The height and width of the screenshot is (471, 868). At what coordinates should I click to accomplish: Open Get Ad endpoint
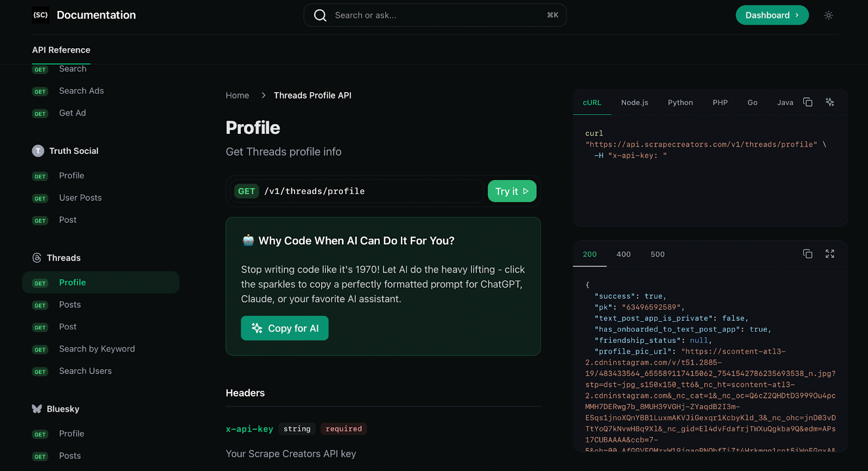[x=73, y=113]
